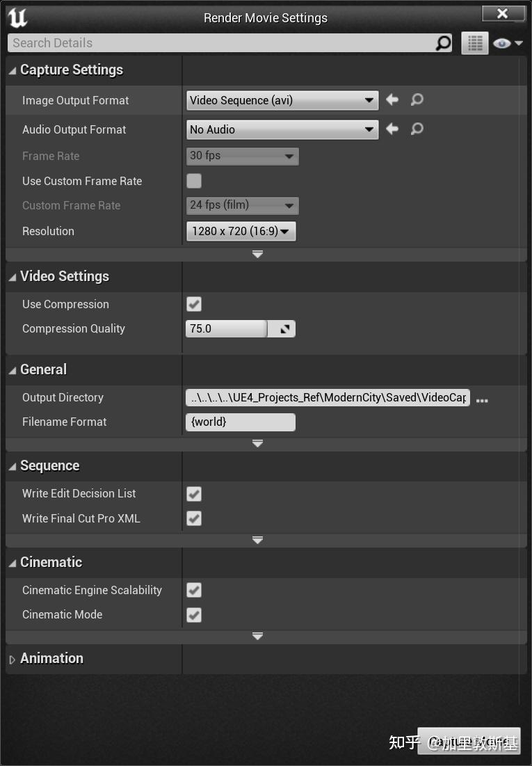Reset Image Output Format using back arrow icon

coord(392,99)
